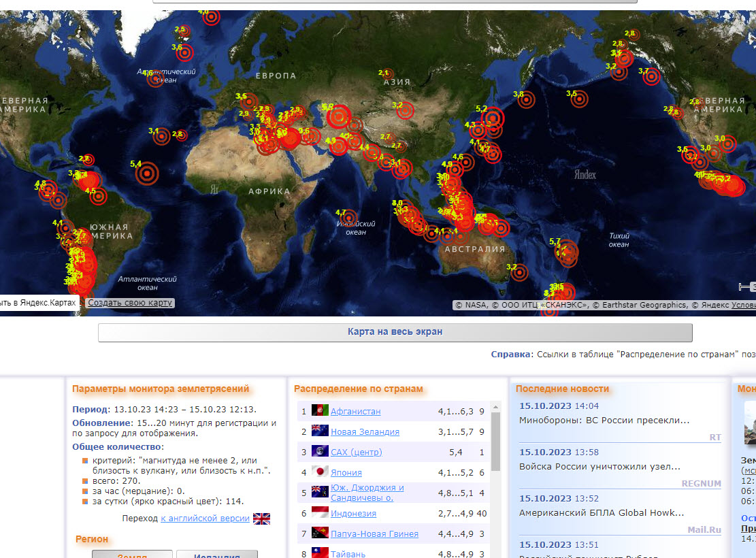Click the South Georgia flag icon

point(320,493)
